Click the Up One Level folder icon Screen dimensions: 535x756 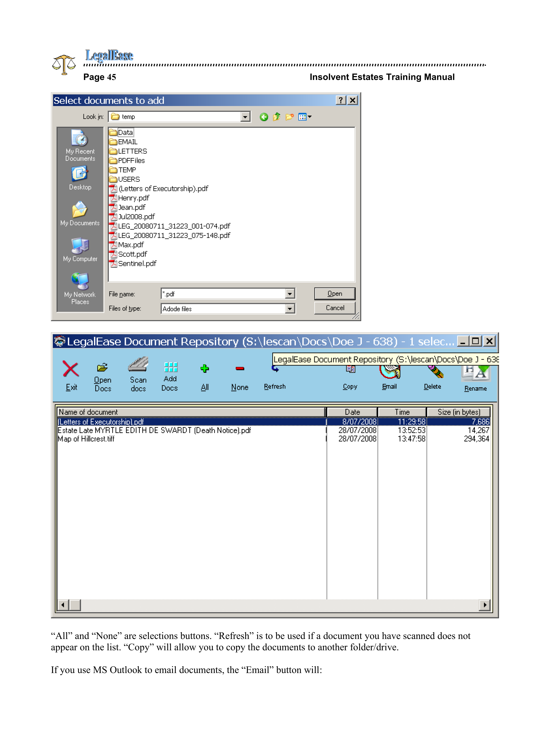tap(276, 117)
